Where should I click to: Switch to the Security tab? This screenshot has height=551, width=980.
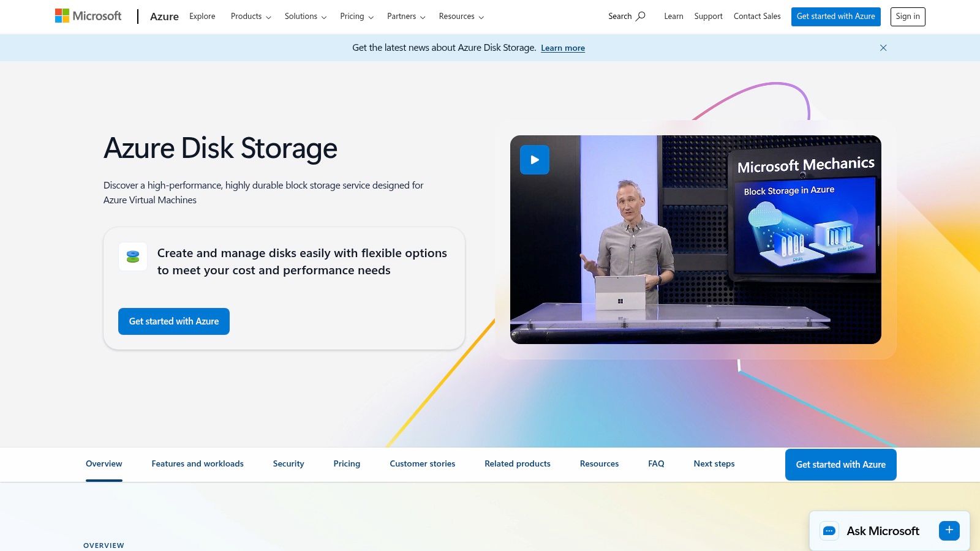288,463
